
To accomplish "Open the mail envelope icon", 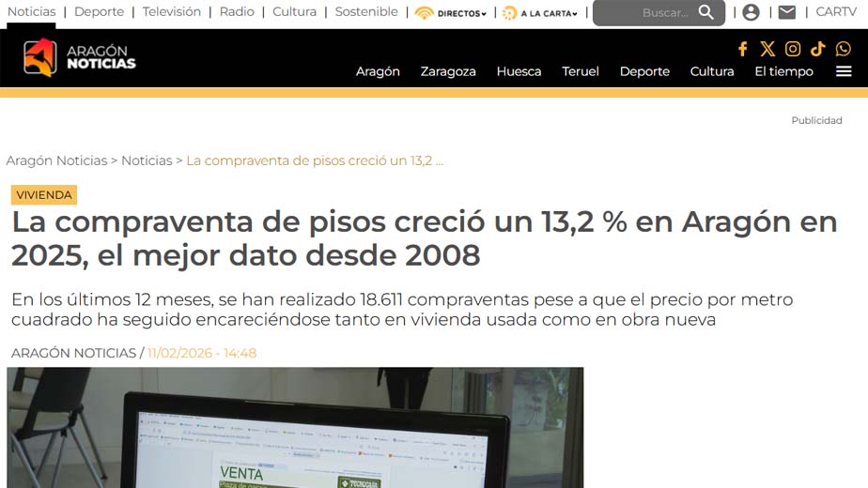I will [786, 12].
